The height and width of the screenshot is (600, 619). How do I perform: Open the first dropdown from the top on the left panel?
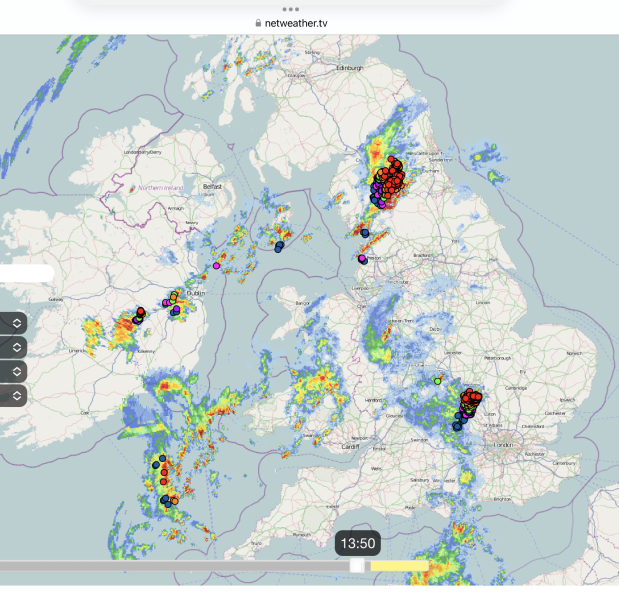pos(13,323)
